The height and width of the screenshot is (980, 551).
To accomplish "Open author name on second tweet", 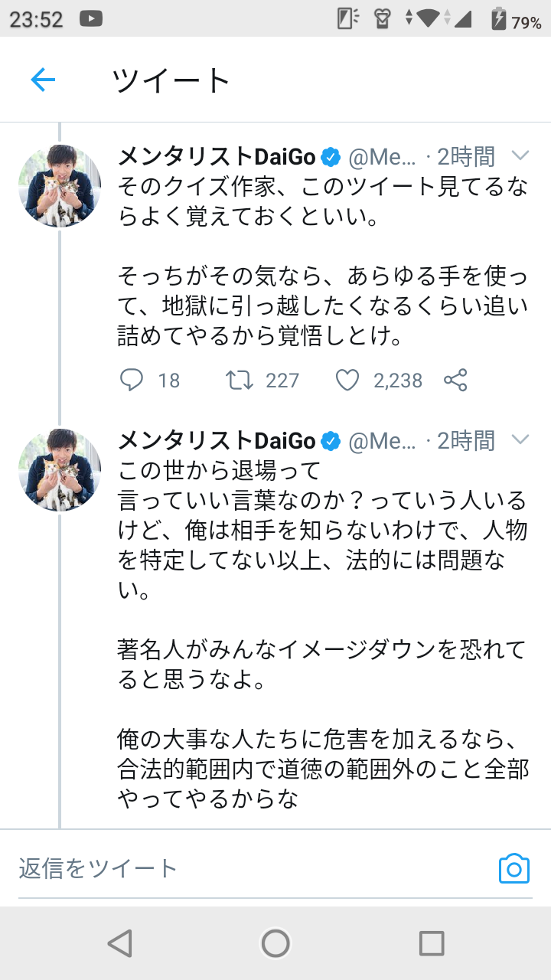I will click(x=217, y=441).
